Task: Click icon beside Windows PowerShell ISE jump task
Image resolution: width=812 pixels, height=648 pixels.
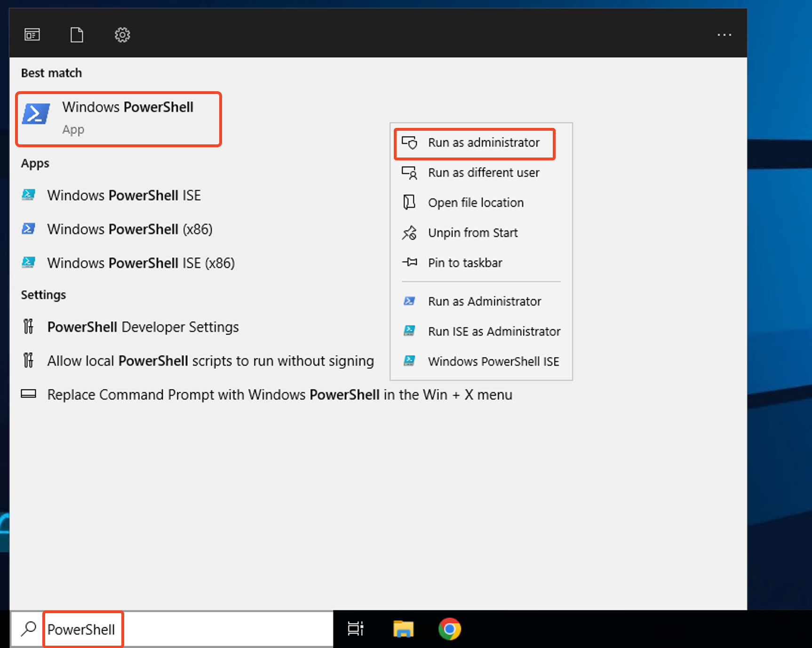Action: tap(409, 361)
